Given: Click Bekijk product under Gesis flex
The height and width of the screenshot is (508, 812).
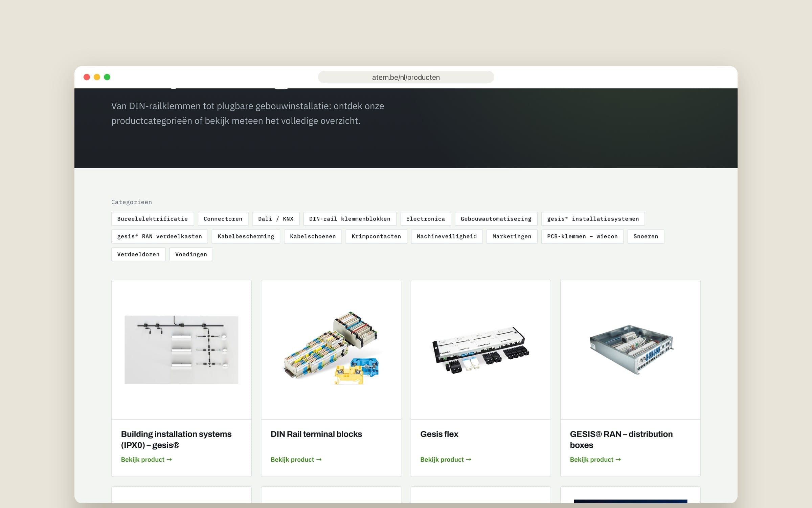Looking at the screenshot, I should 446,460.
